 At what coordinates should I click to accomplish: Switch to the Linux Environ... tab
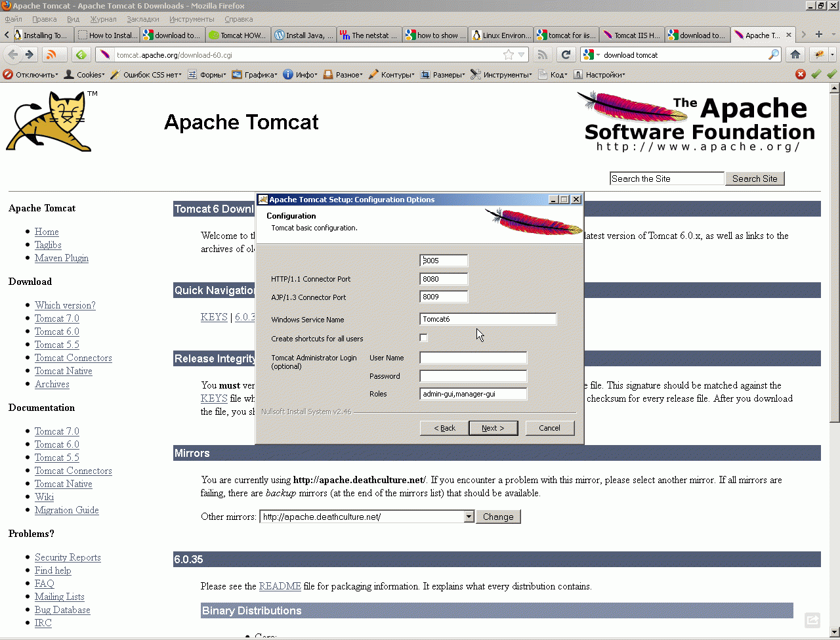(x=501, y=35)
